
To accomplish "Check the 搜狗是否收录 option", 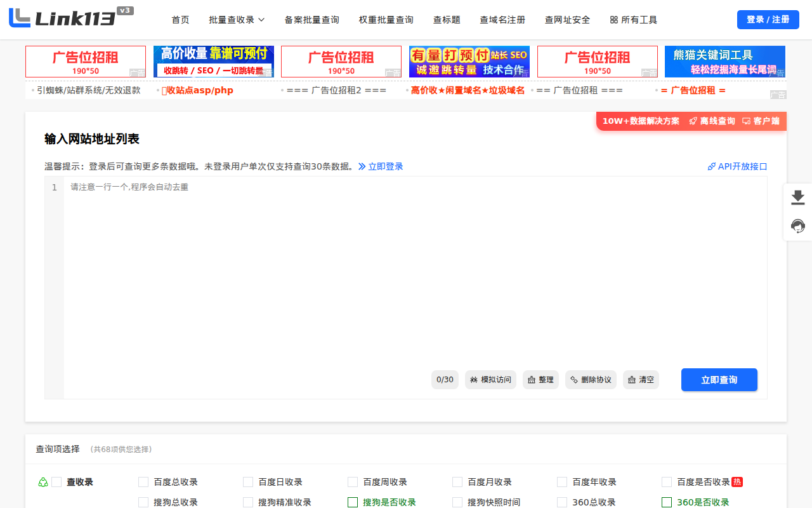I will (353, 502).
